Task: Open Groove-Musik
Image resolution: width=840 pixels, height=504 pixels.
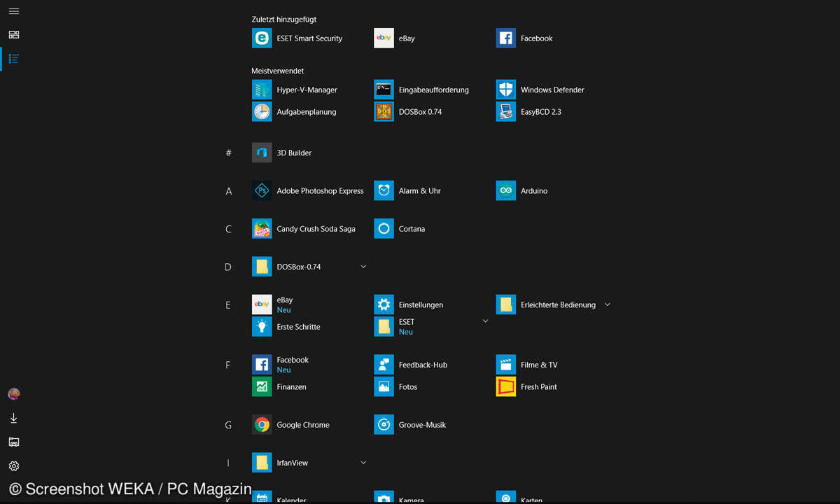Action: 410,424
